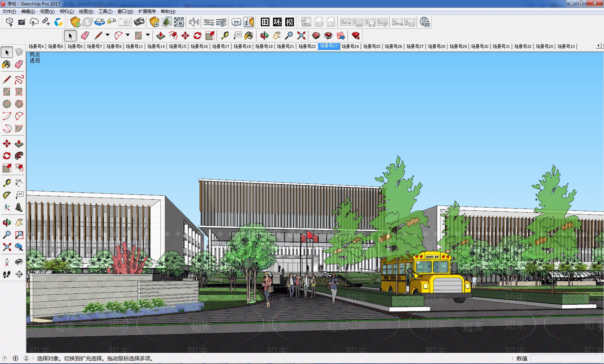
Task: Click the 田 character icon button
Action: pos(265,22)
